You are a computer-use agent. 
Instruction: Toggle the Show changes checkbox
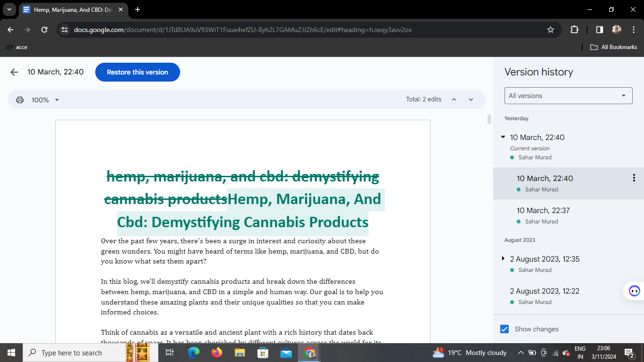coord(504,329)
